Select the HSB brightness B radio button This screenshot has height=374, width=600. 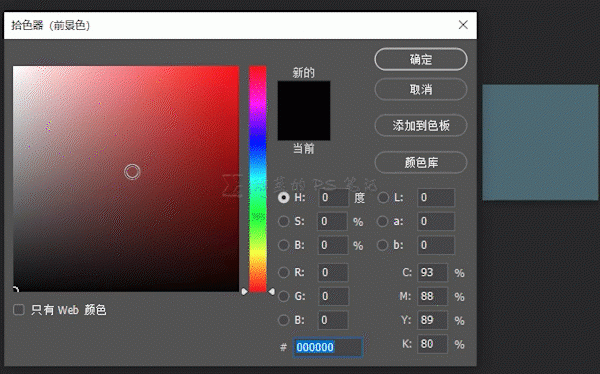click(x=284, y=245)
